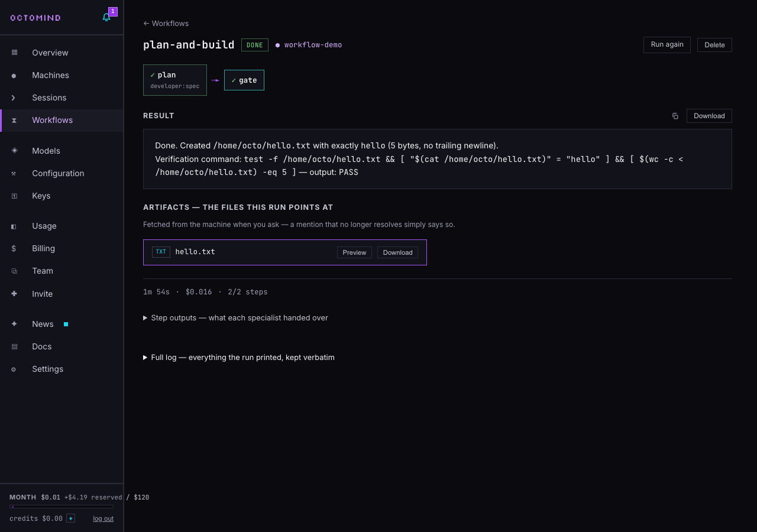Click the log out link
757x532 pixels.
103,518
